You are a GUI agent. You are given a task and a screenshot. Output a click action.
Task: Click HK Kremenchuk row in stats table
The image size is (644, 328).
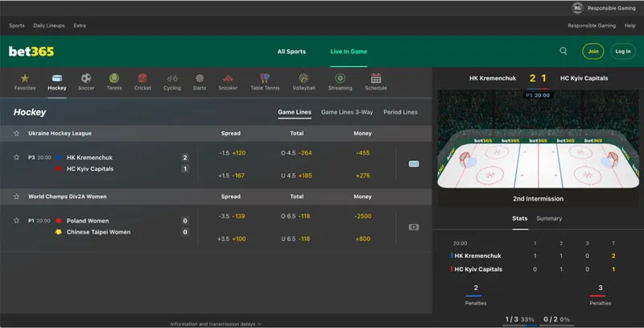(533, 255)
